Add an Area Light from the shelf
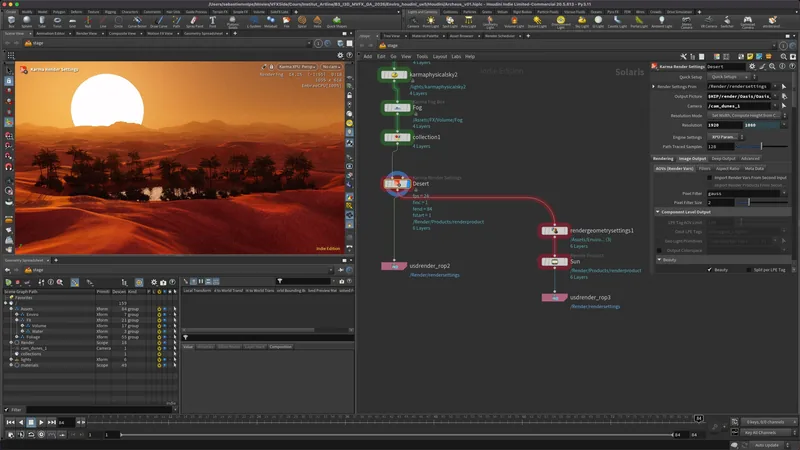This screenshot has height=450, width=800. 468,22
